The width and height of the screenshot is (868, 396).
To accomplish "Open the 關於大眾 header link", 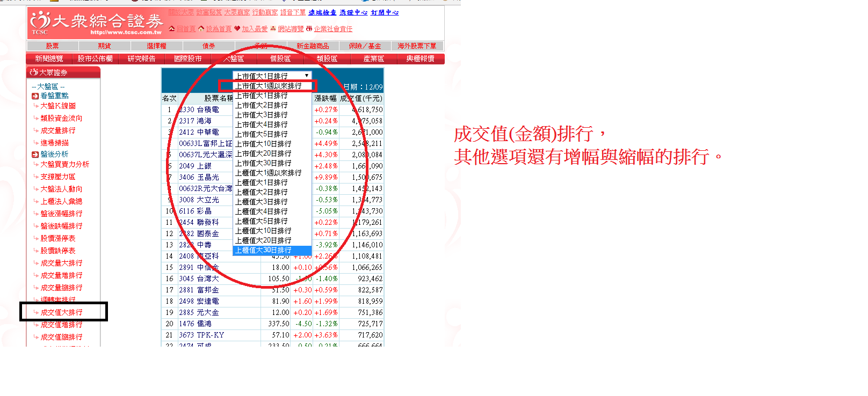I will 181,12.
